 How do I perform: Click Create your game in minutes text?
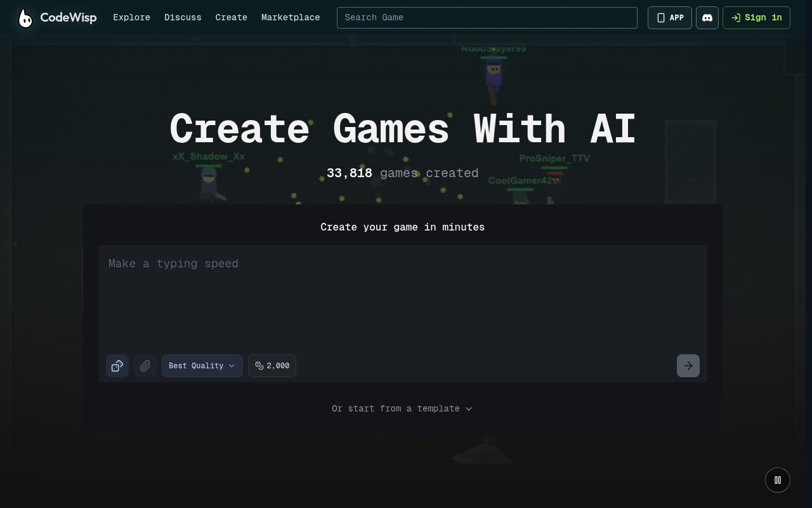pos(403,227)
